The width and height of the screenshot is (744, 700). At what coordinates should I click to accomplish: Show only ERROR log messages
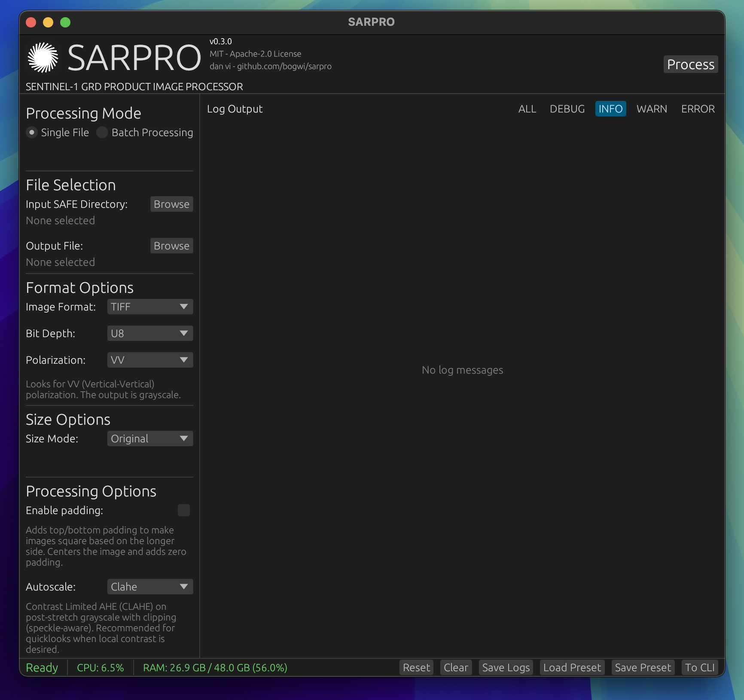coord(698,109)
